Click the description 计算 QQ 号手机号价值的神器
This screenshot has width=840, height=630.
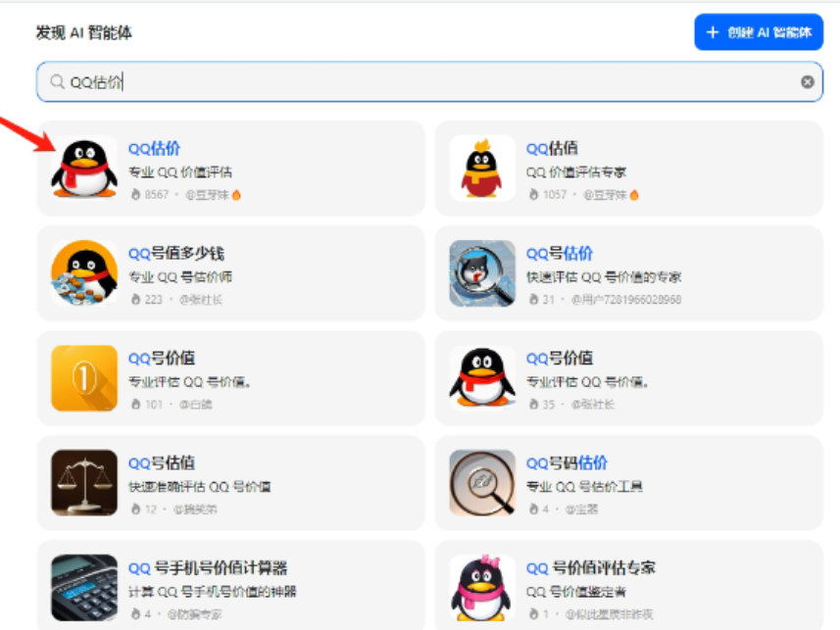(213, 592)
